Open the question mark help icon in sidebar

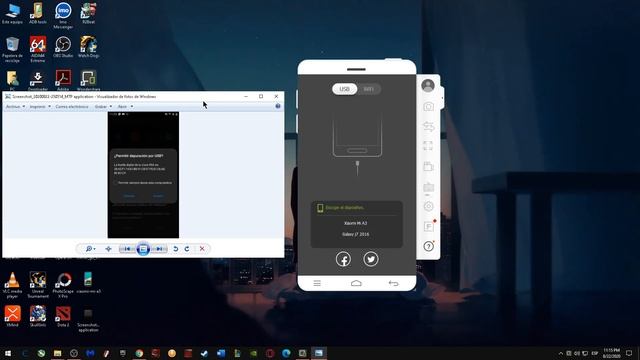[428, 246]
